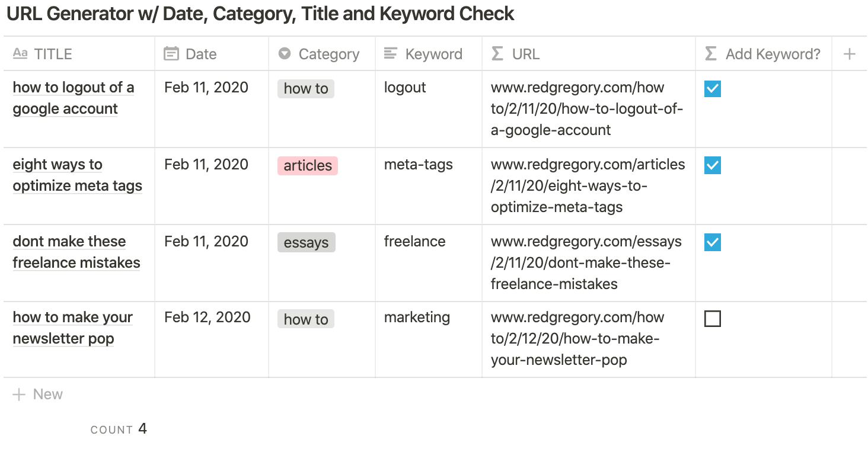The image size is (868, 449).
Task: Open the essays category tag dropdown
Action: 307,242
